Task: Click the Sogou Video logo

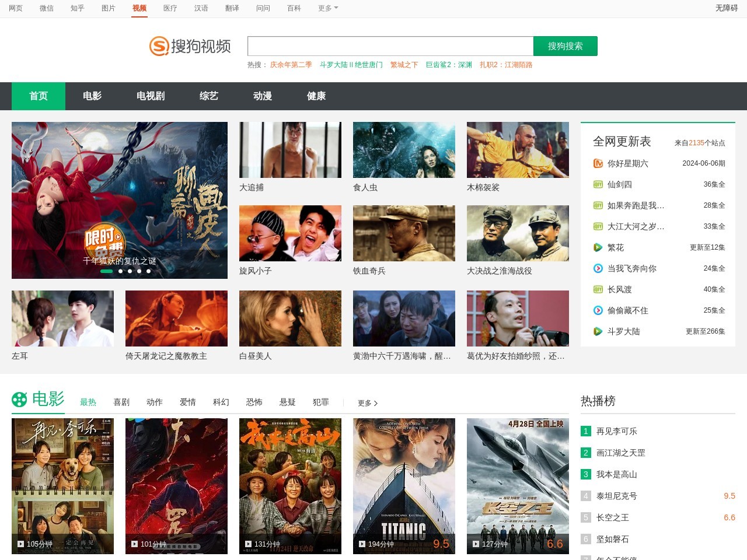Action: (190, 46)
